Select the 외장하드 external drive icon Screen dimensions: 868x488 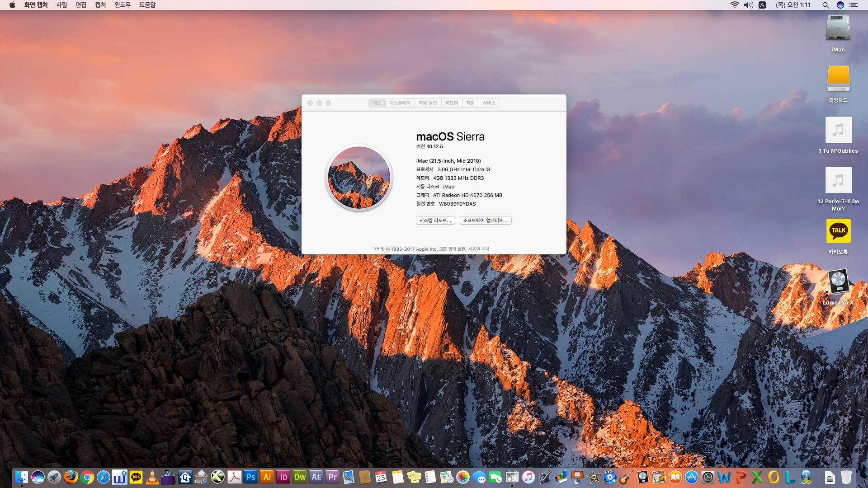coord(838,80)
